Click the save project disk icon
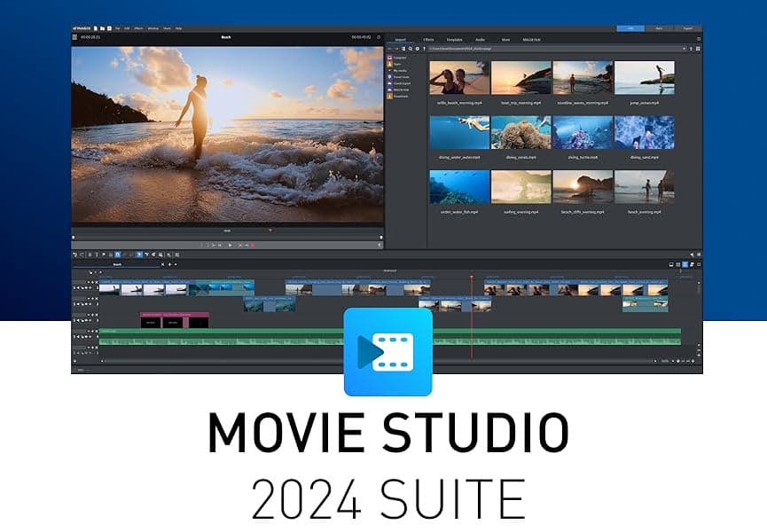767x532 pixels. coord(110,28)
